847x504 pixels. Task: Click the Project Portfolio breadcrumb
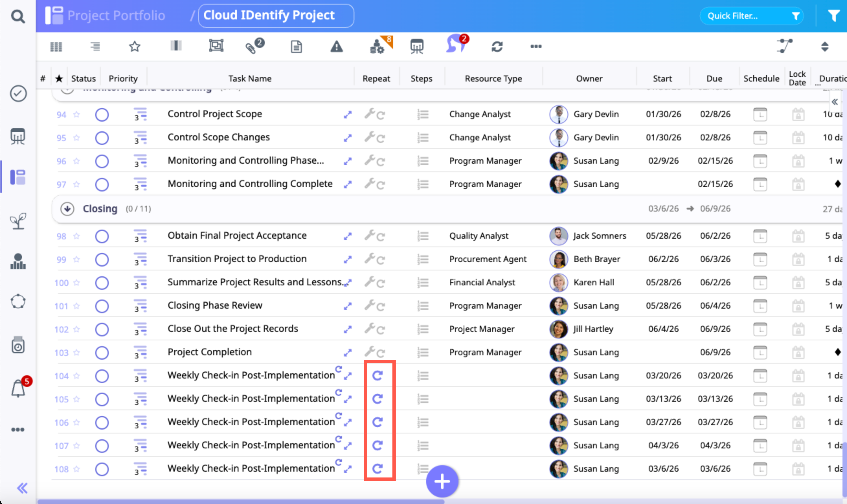[x=116, y=16]
